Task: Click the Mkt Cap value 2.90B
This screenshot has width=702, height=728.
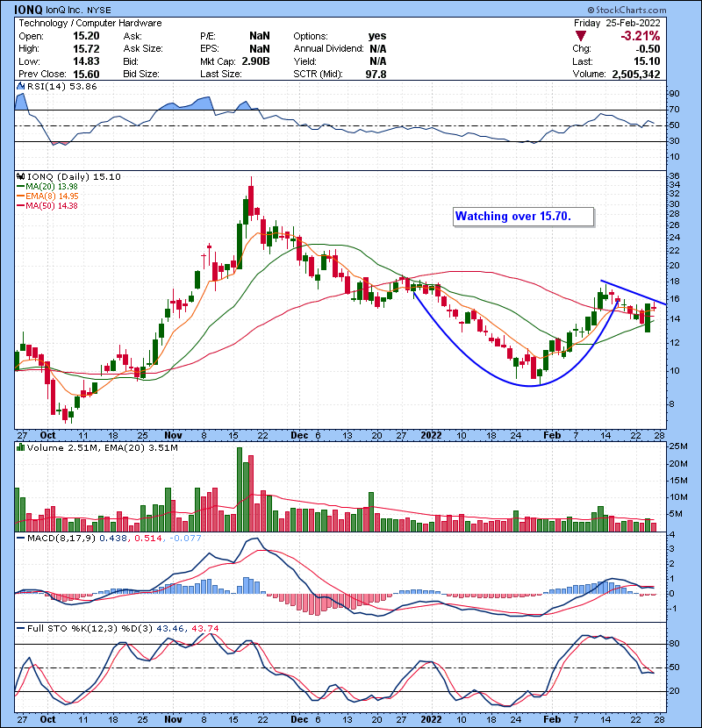Action: 255,61
